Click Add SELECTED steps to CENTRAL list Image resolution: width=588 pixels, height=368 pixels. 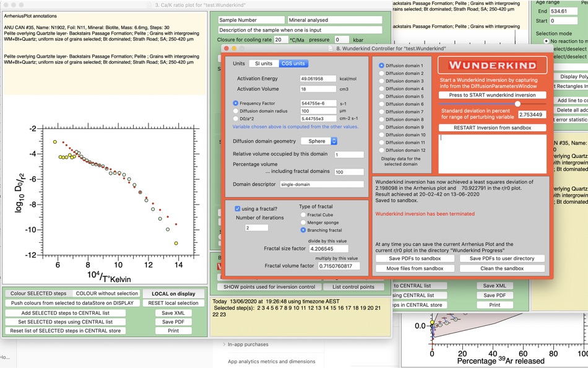[x=65, y=313]
